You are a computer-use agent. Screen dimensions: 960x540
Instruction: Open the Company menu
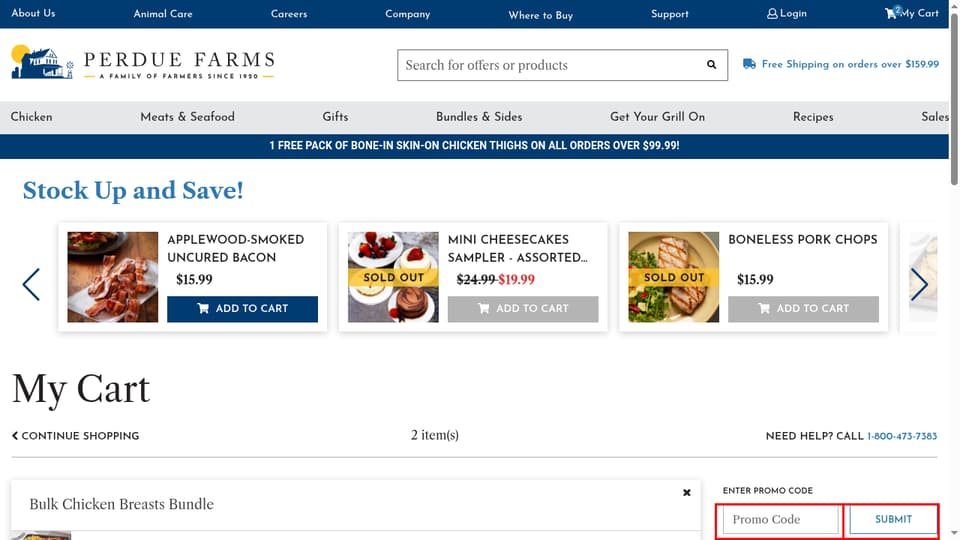[x=408, y=13]
